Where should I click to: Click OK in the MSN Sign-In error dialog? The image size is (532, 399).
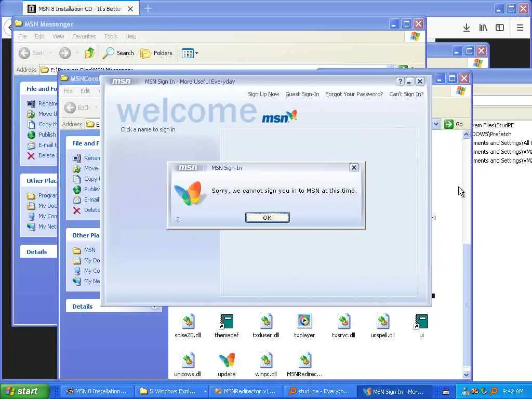(268, 218)
